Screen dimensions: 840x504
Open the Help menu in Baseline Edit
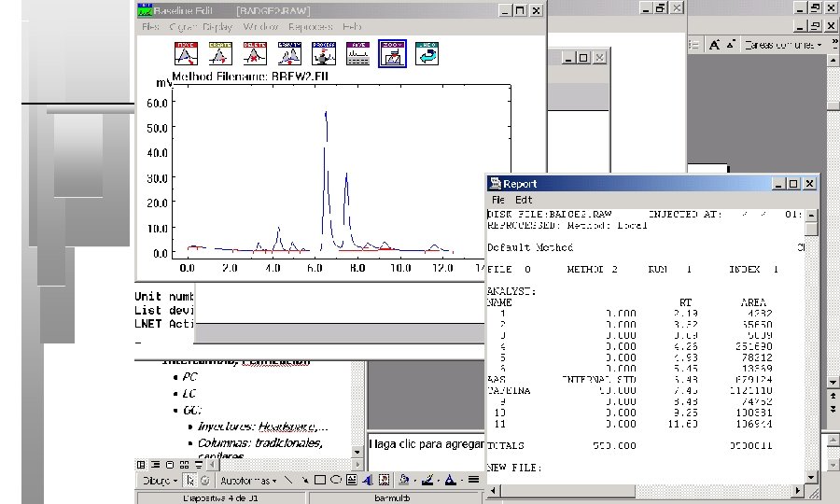click(x=352, y=26)
